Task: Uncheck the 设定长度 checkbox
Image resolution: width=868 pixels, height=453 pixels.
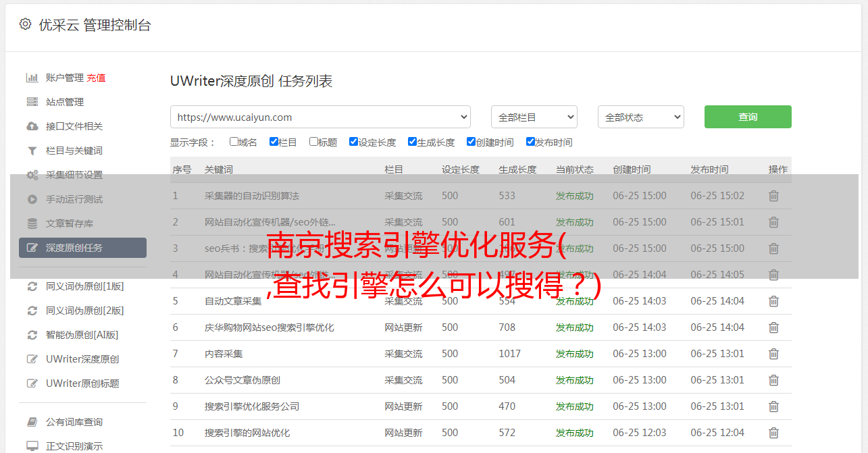Action: [x=353, y=142]
